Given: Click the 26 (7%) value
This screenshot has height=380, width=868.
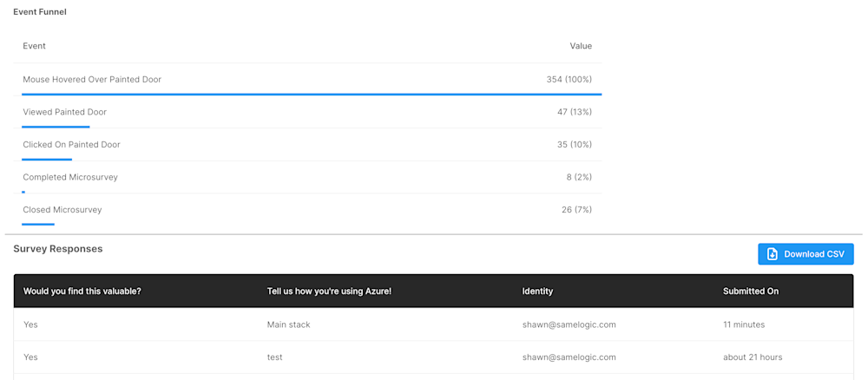Looking at the screenshot, I should point(577,210).
